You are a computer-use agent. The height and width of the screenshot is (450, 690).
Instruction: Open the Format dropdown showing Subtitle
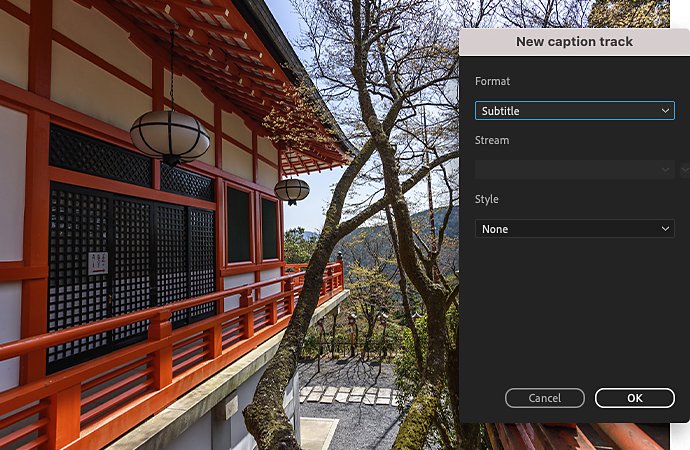click(x=574, y=111)
